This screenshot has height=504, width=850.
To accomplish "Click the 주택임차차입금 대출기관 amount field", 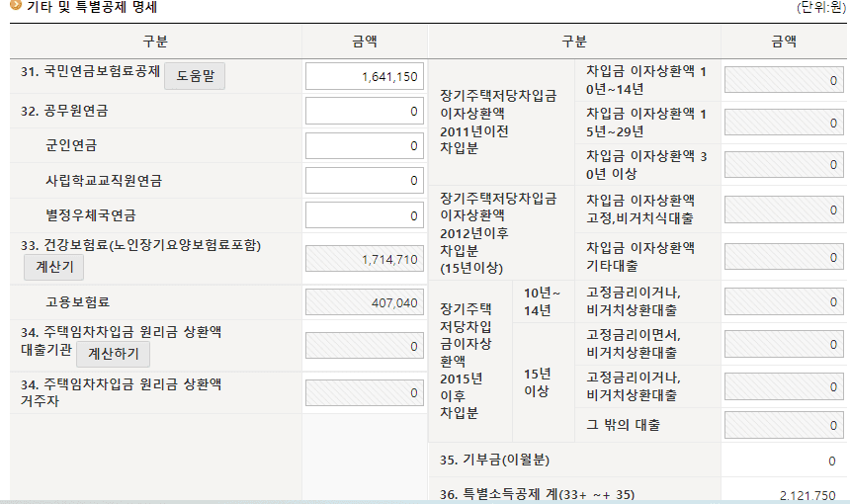I will [x=365, y=347].
